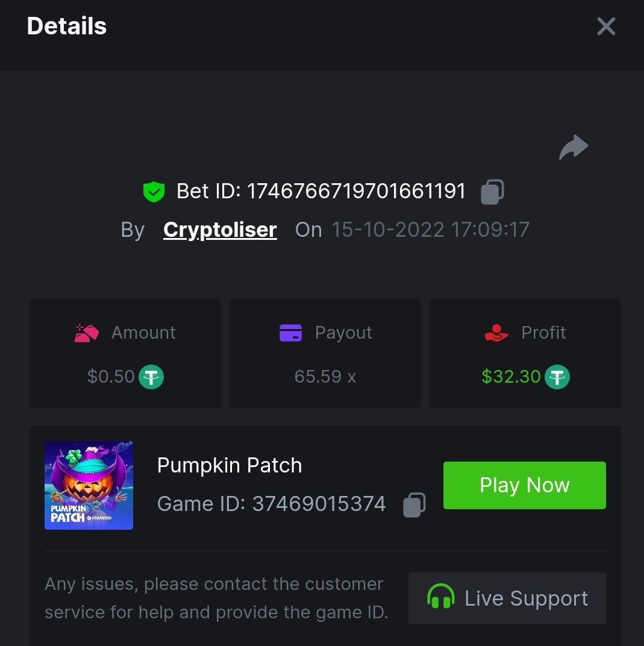Click the 65.59 x payout value
Screen dimensions: 644x646
325,377
